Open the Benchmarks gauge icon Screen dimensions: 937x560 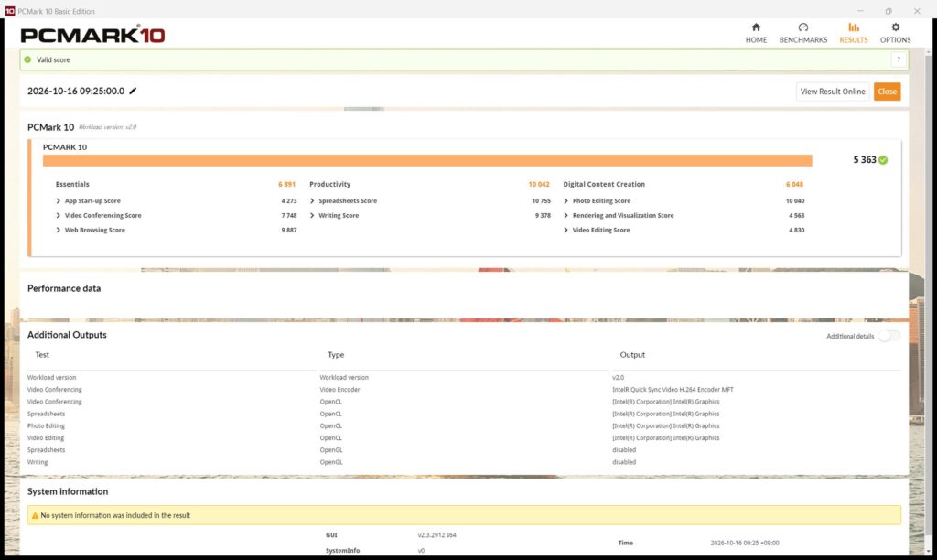803,27
